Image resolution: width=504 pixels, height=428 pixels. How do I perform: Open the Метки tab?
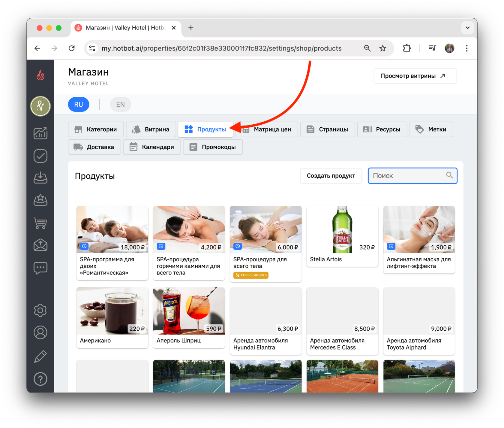[x=431, y=129]
